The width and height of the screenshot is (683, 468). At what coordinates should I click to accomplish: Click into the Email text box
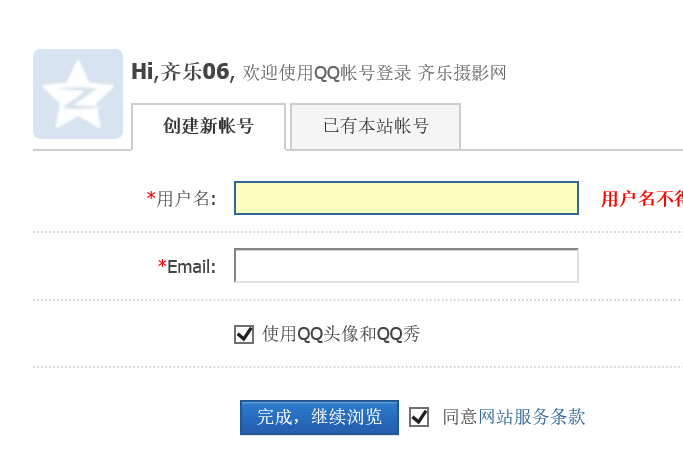(x=406, y=266)
